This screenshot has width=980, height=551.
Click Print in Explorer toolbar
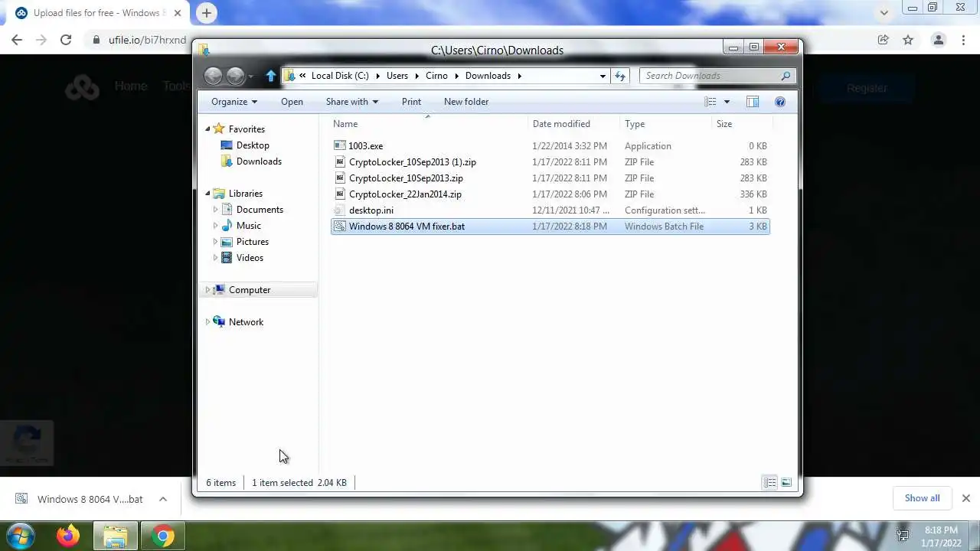(411, 102)
